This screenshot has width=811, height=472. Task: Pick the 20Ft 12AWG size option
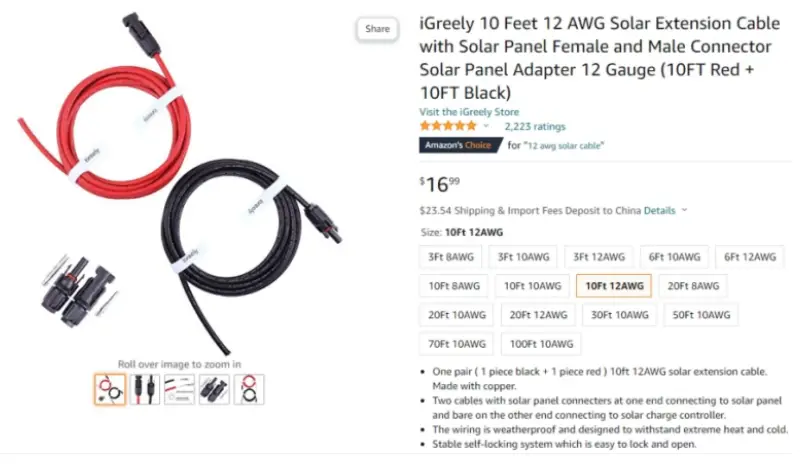pyautogui.click(x=538, y=315)
